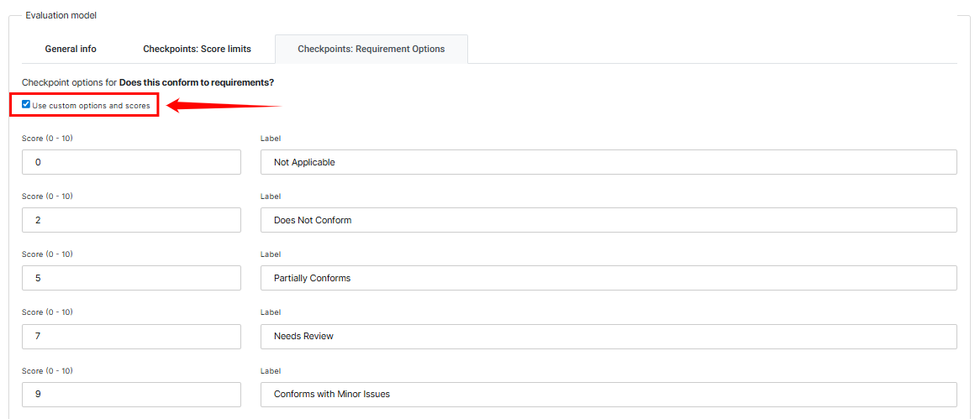Click the 'Use custom options and scores' label text
Viewport: 980px width, 419px height.
(x=91, y=106)
